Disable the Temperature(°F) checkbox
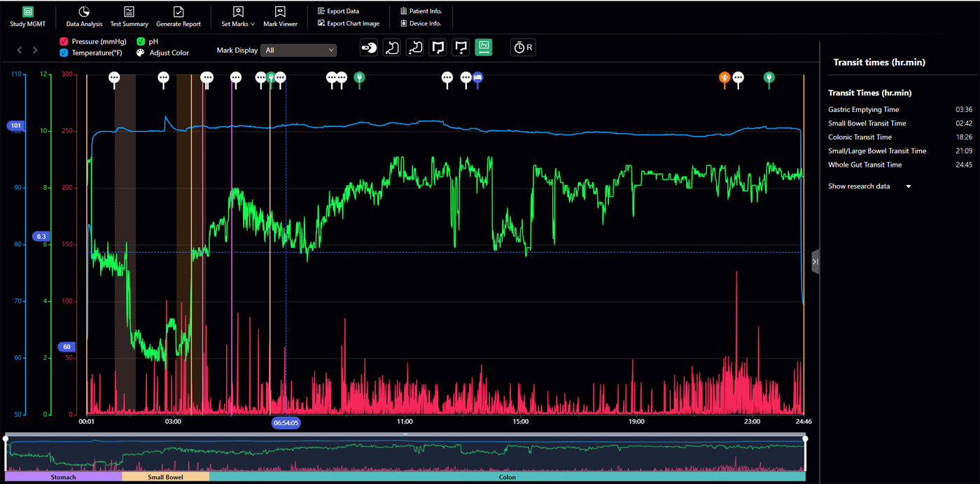980x484 pixels. 64,53
